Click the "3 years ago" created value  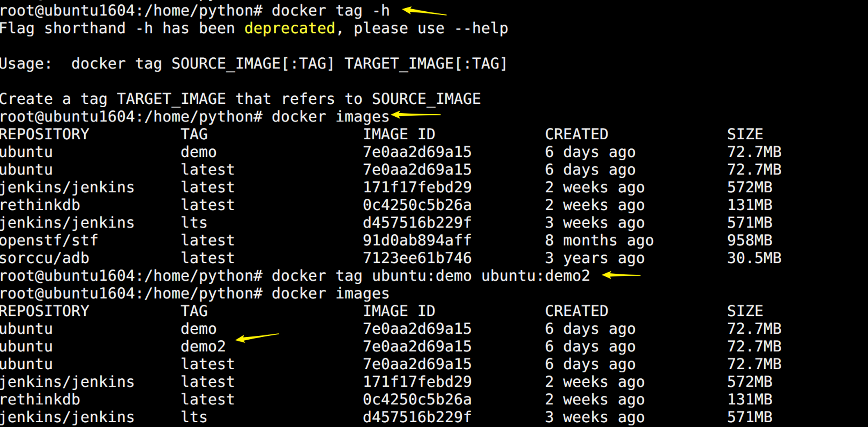point(595,258)
